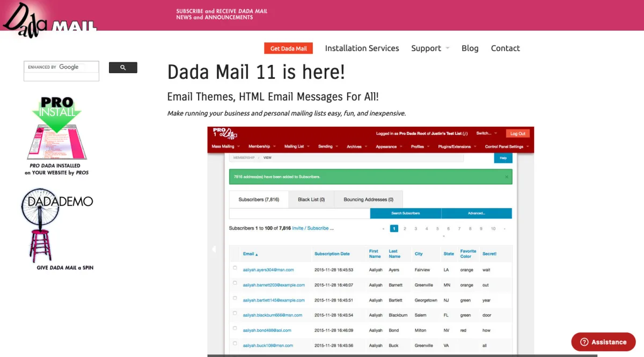The height and width of the screenshot is (357, 644).
Task: Sort by Subscription Date column header
Action: tap(332, 254)
